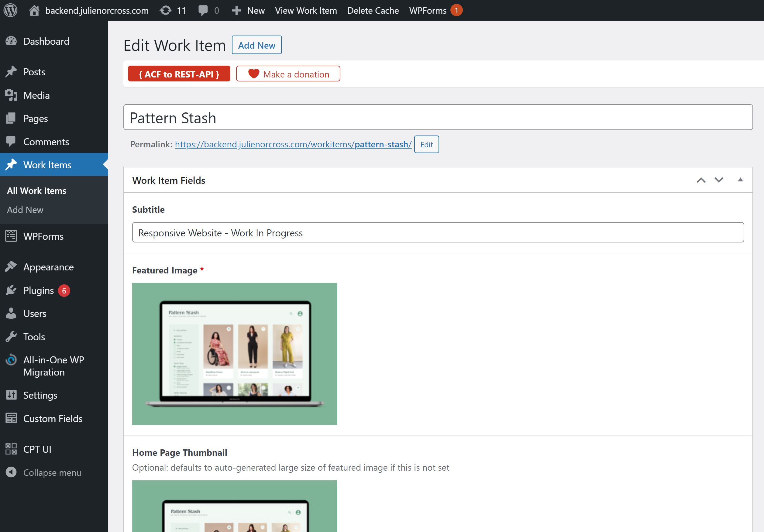Click the WordPress logo icon
Viewport: 764px width, 532px height.
(x=10, y=10)
